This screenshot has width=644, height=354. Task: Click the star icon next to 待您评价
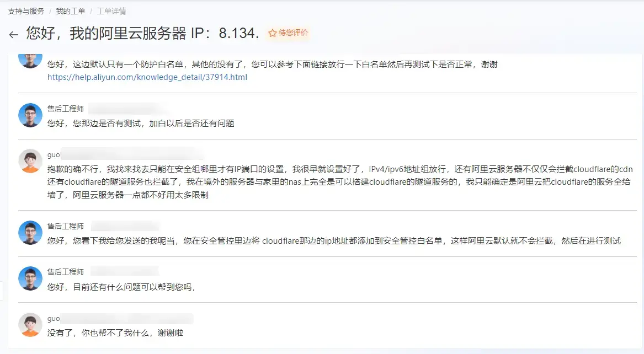pyautogui.click(x=272, y=33)
